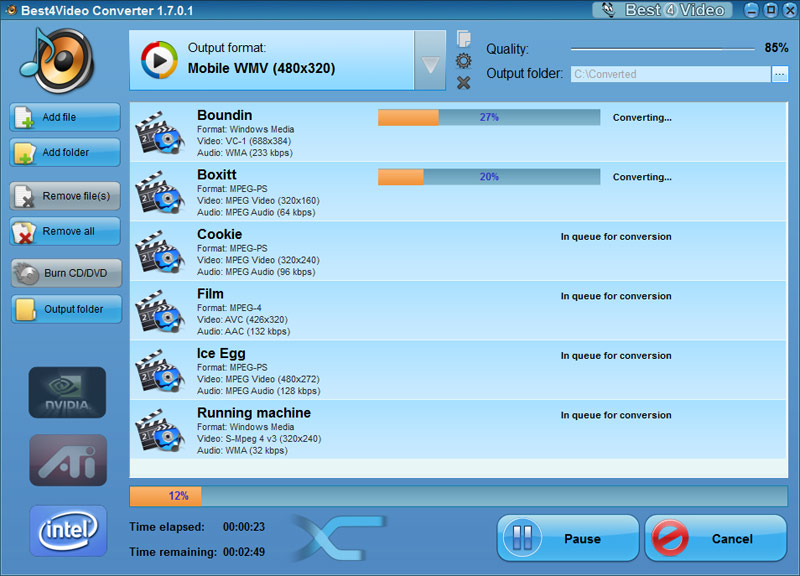Click 'Audio: WMA (233 kbps)' detail line
This screenshot has height=576, width=800.
245,153
